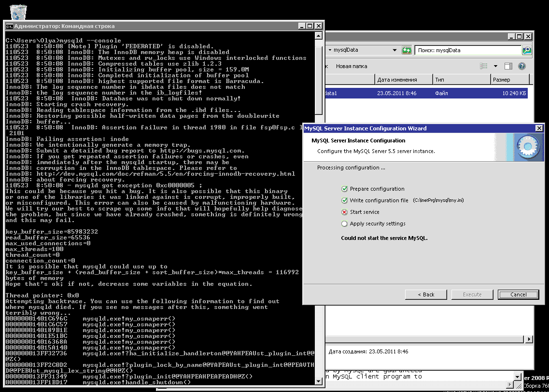Click the Write configuration file check mark
The image size is (549, 392).
click(x=344, y=200)
